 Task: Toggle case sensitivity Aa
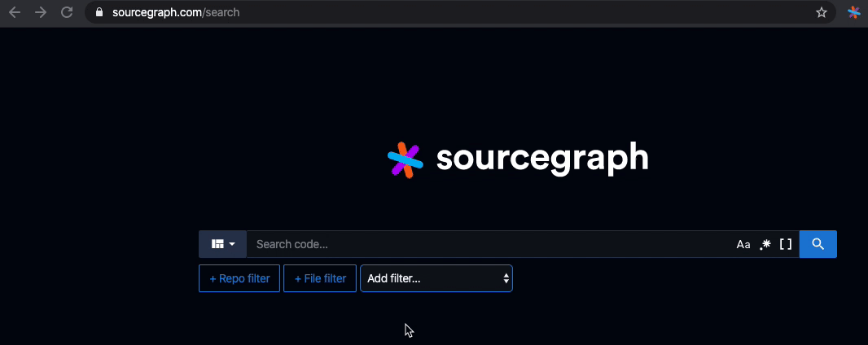[743, 244]
